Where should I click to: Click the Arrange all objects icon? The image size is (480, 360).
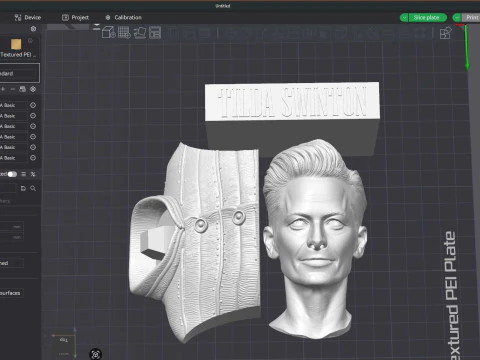pos(155,33)
